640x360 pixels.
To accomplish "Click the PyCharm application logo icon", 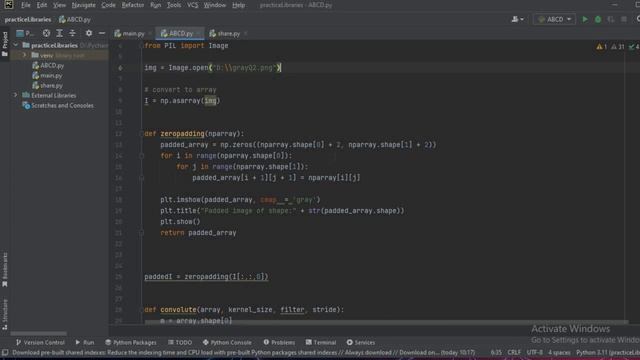I will point(9,5).
